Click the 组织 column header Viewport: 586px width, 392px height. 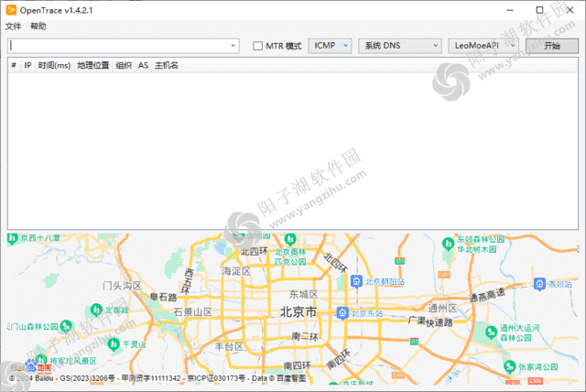point(124,65)
